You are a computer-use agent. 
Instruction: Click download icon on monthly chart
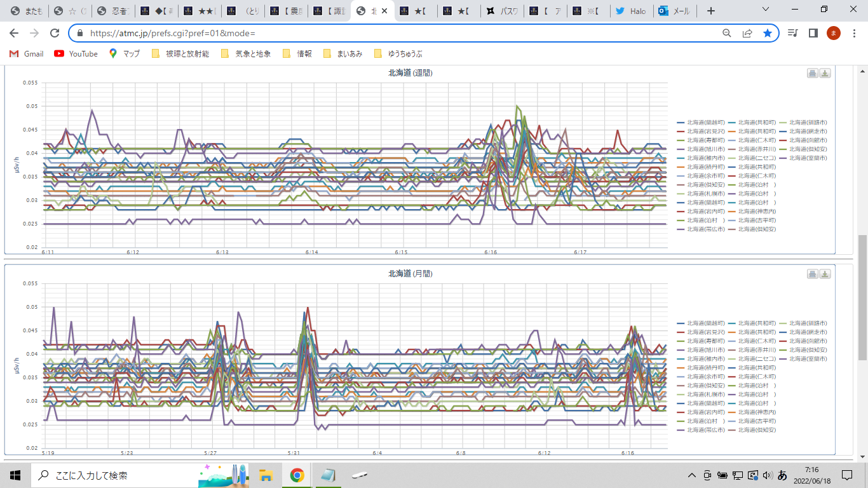[x=825, y=274]
